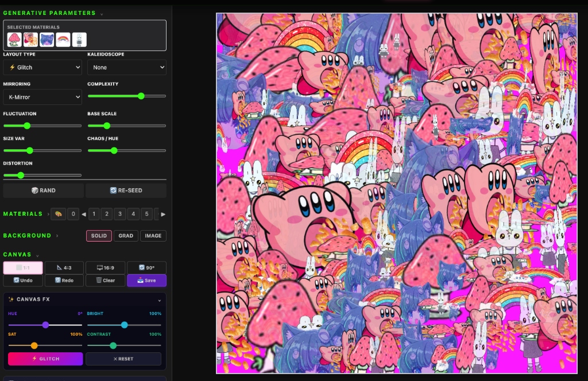Click the blue cat material thumbnail
Image resolution: width=588 pixels, height=381 pixels.
point(47,39)
